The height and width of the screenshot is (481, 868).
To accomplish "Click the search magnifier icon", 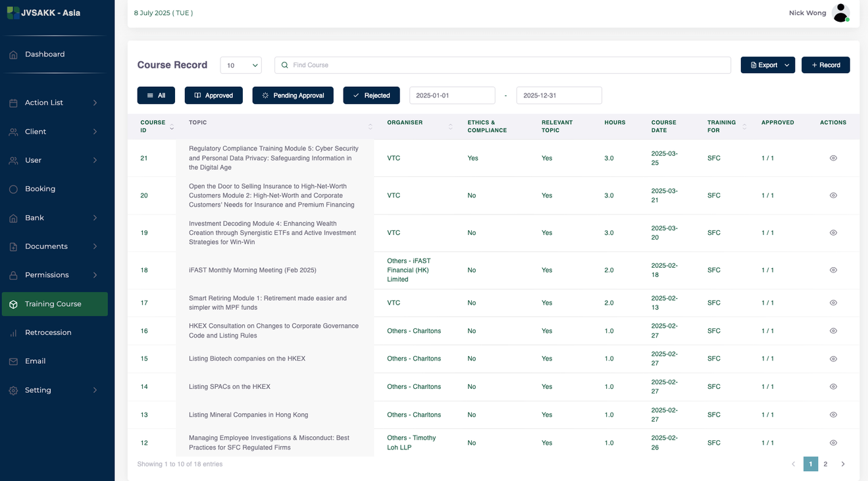I will [284, 65].
